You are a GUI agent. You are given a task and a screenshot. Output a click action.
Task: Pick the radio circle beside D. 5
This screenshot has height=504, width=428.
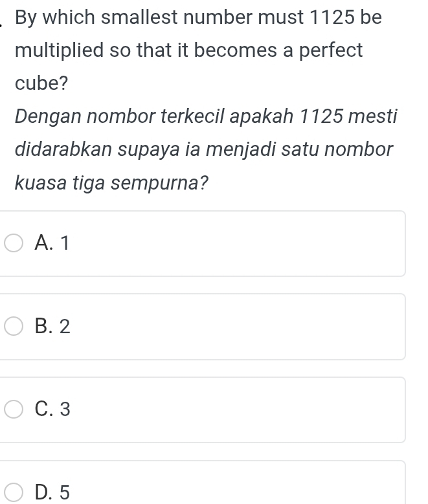click(x=14, y=493)
